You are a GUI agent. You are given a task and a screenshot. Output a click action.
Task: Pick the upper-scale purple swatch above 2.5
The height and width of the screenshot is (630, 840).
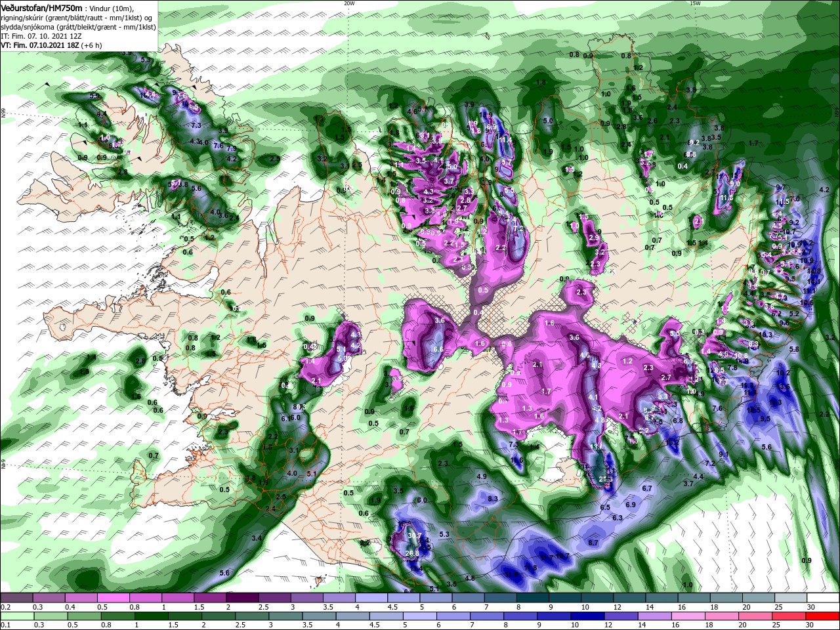[274, 598]
